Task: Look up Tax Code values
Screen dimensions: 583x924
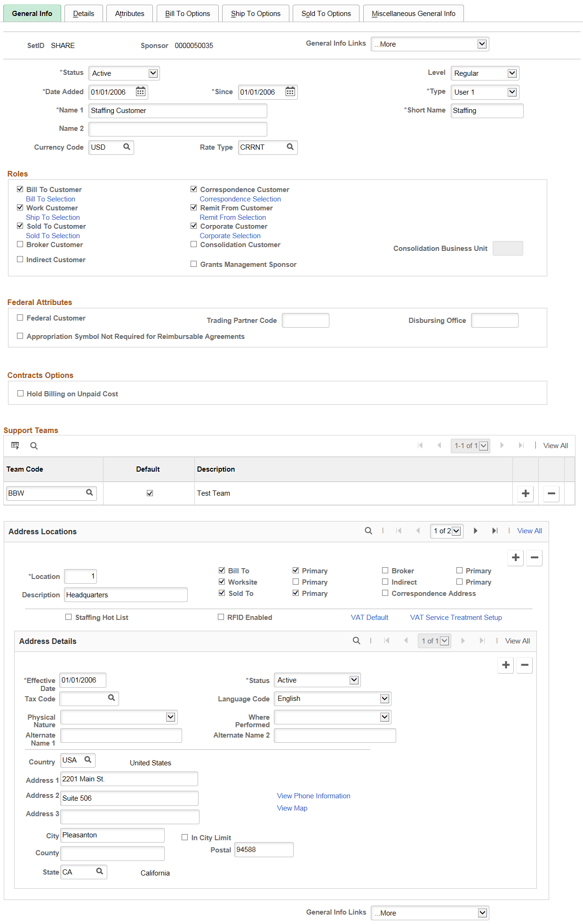Action: (112, 698)
